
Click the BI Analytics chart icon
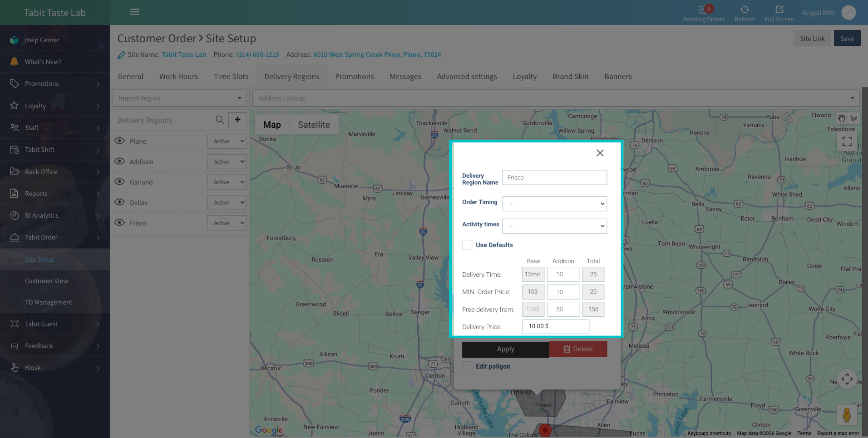tap(14, 215)
